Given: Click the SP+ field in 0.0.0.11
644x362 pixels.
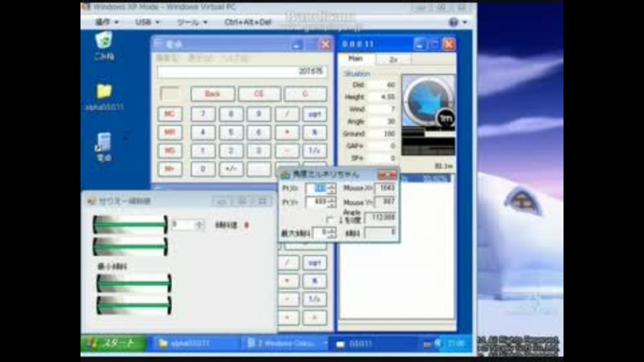Looking at the screenshot, I should [x=382, y=158].
